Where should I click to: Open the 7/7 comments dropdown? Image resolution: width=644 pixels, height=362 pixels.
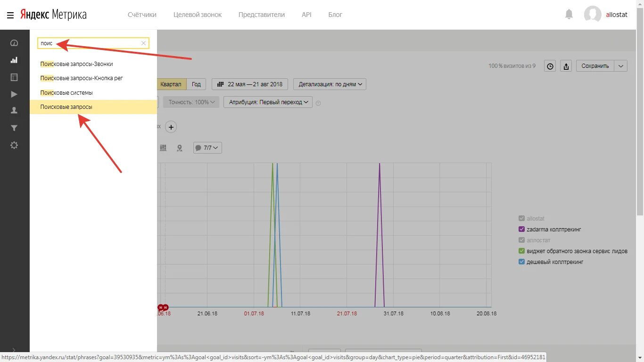[207, 148]
